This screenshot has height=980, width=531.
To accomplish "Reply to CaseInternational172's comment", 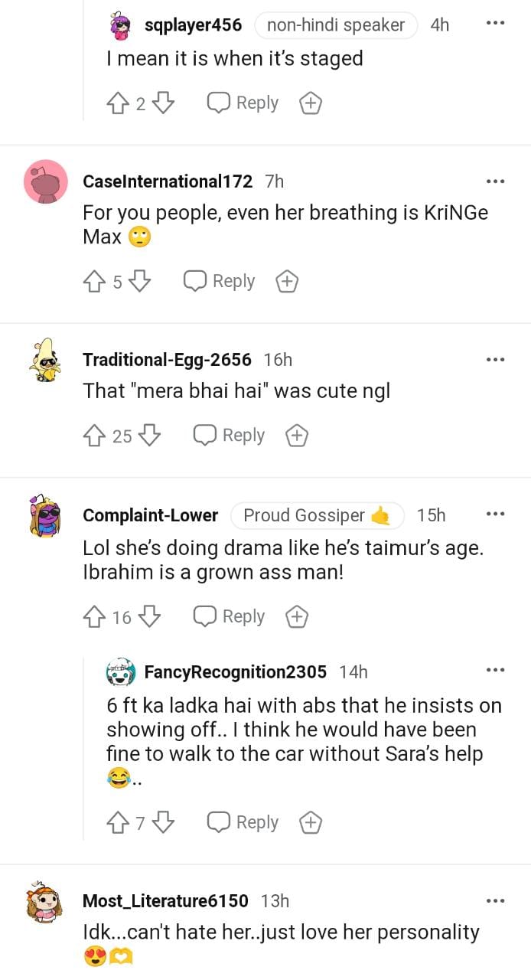I will (220, 282).
